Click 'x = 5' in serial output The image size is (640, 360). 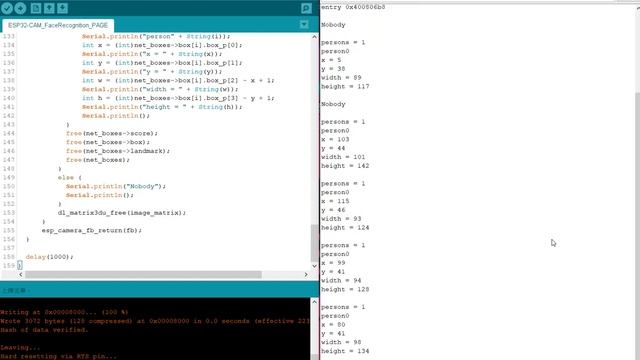point(331,60)
